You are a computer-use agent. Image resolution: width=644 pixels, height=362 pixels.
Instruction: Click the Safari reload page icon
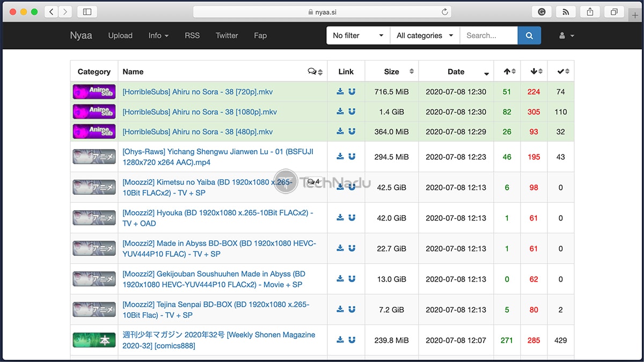(444, 12)
